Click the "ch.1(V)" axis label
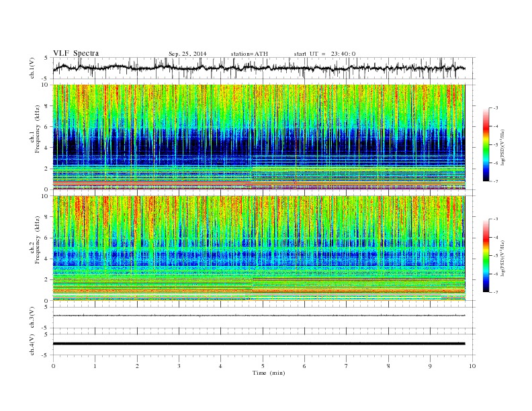This screenshot has width=532, height=411. (32, 68)
